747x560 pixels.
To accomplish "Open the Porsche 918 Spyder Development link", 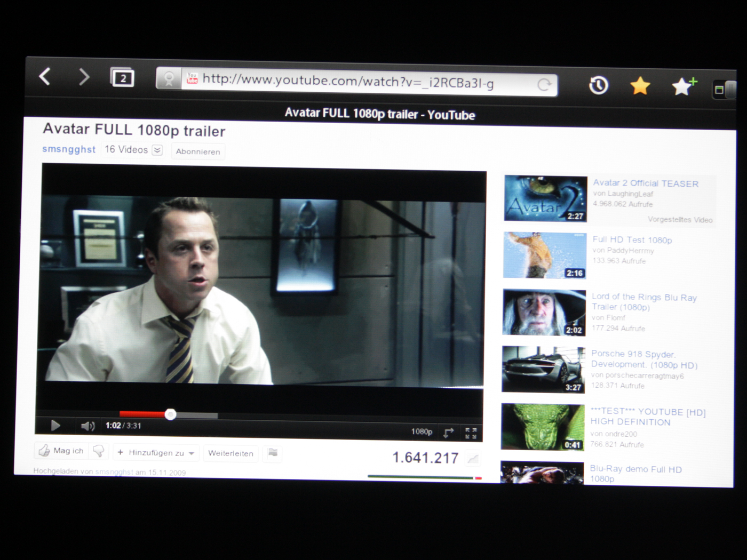I will [644, 359].
